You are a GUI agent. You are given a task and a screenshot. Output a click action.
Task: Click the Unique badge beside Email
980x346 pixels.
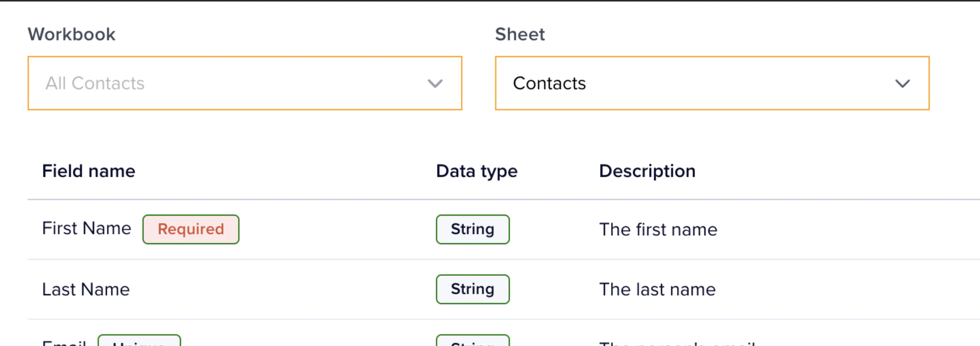[x=139, y=342]
